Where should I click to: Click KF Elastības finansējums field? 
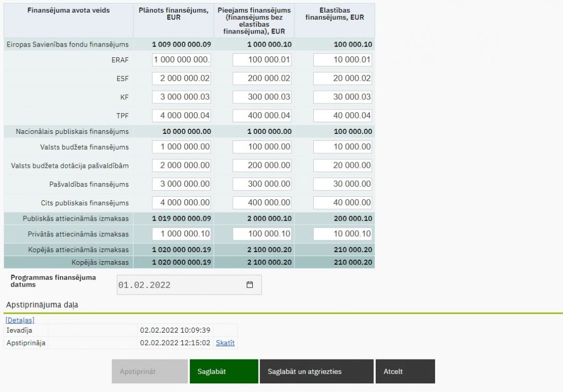[342, 97]
